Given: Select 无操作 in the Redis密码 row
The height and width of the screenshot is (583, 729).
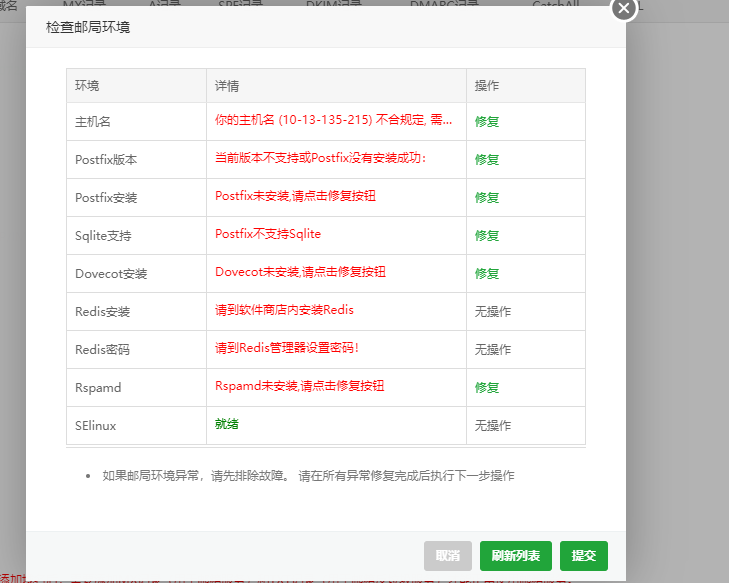Looking at the screenshot, I should (x=493, y=350).
